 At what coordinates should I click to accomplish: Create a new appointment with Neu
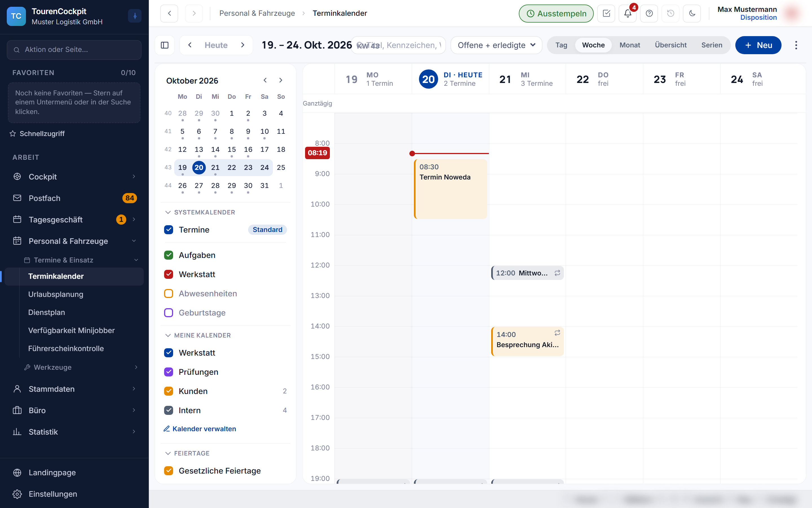pyautogui.click(x=758, y=45)
